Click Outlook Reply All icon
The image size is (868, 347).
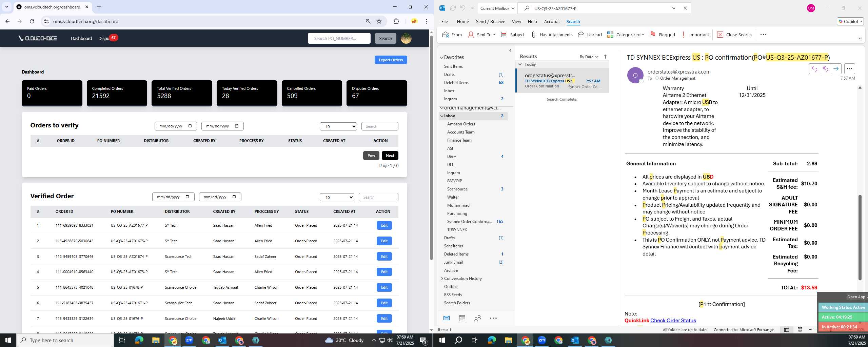[825, 69]
